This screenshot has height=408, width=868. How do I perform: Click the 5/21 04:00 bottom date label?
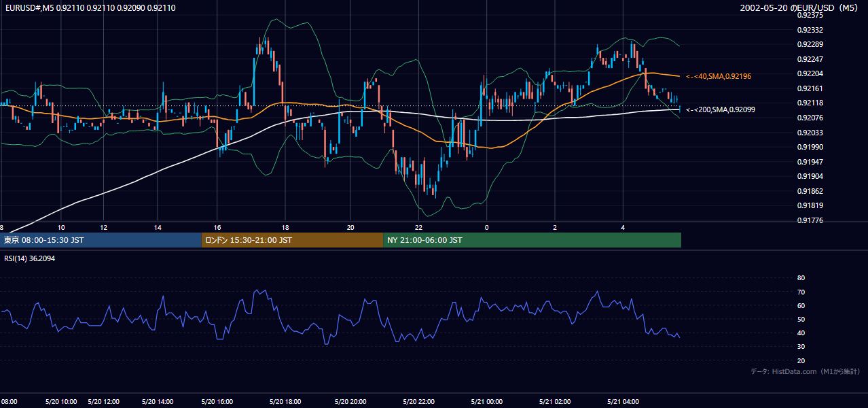click(x=623, y=401)
